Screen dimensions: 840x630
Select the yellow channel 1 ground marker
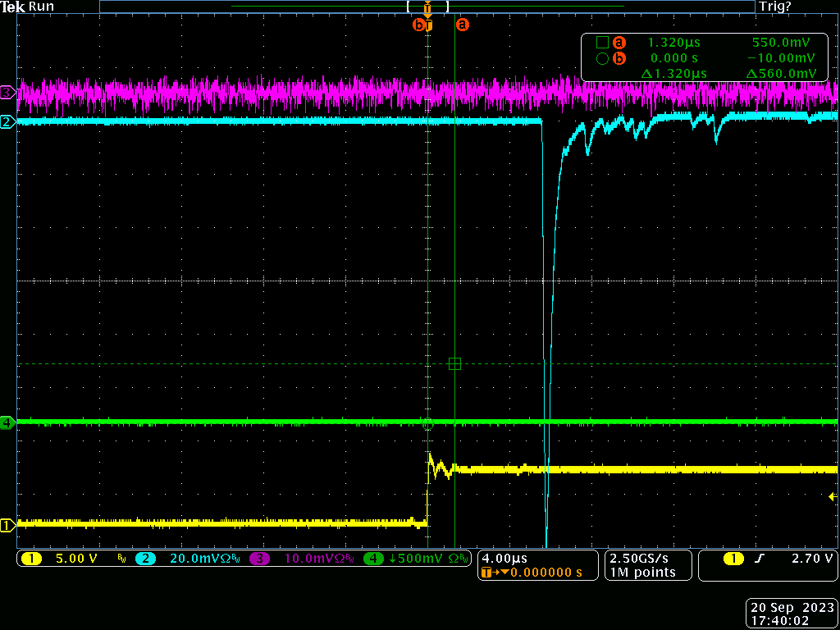(x=7, y=525)
